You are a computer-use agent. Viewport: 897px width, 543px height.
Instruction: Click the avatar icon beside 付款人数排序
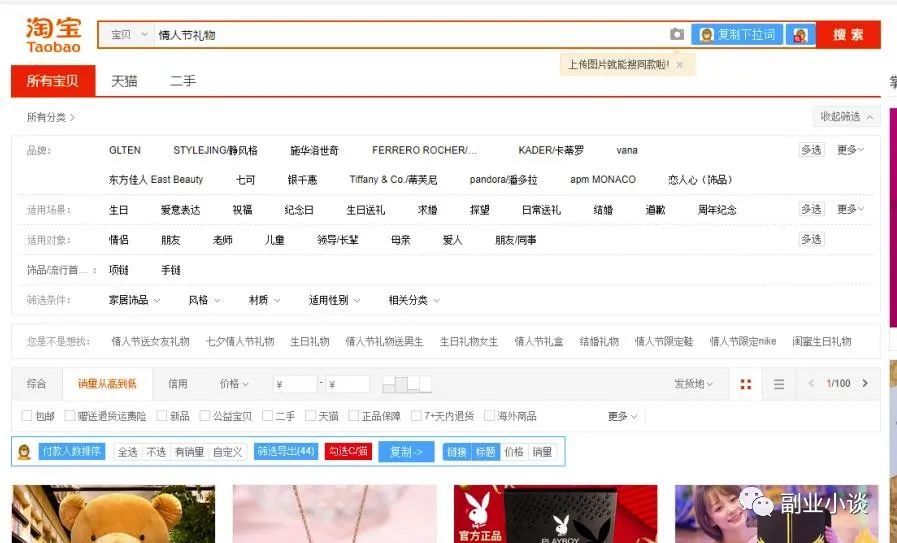tap(24, 452)
